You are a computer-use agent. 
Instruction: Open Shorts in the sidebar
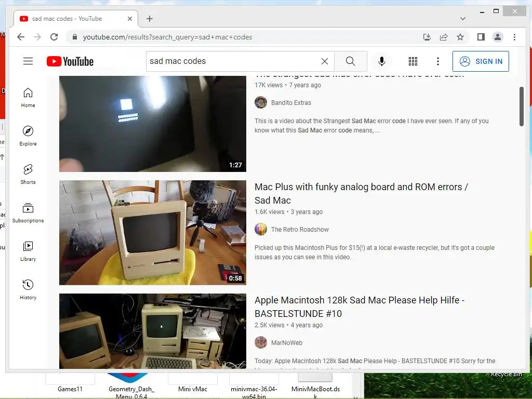click(28, 175)
